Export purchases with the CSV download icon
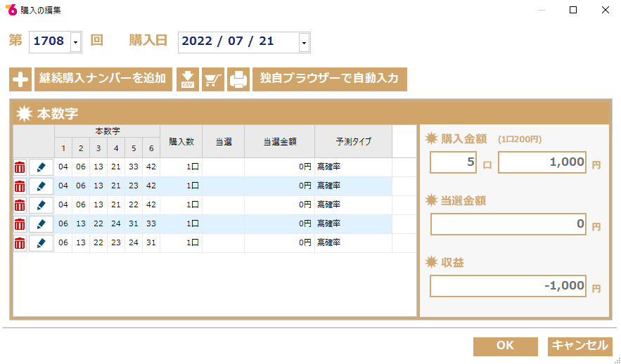Viewport: 621px width, 364px height. (188, 79)
